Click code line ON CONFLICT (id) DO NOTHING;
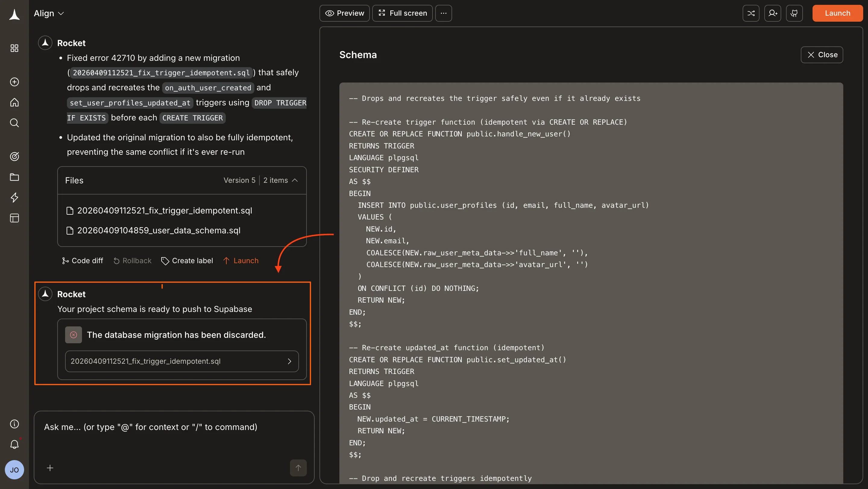This screenshot has height=489, width=868. point(418,288)
